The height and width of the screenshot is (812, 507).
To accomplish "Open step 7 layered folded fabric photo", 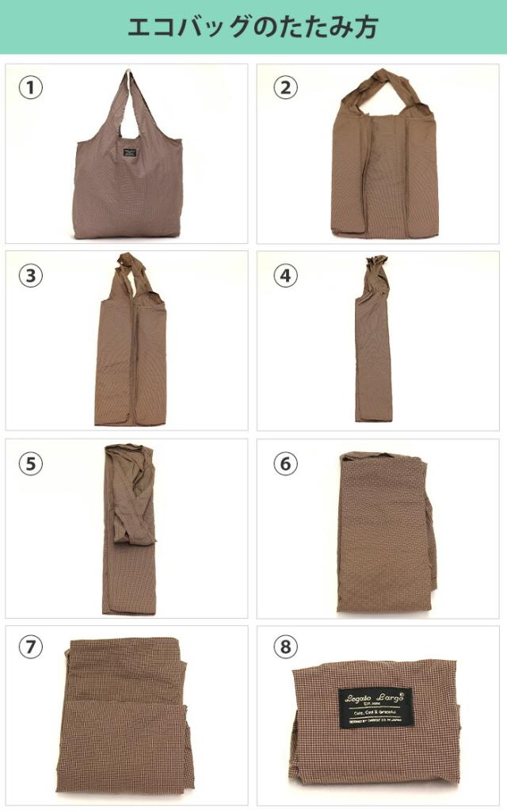I will 127,715.
